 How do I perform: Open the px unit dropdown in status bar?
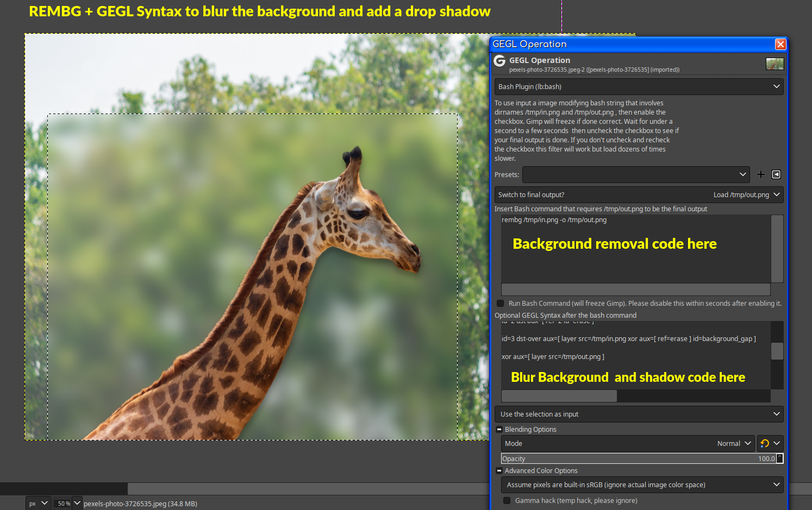(x=39, y=503)
